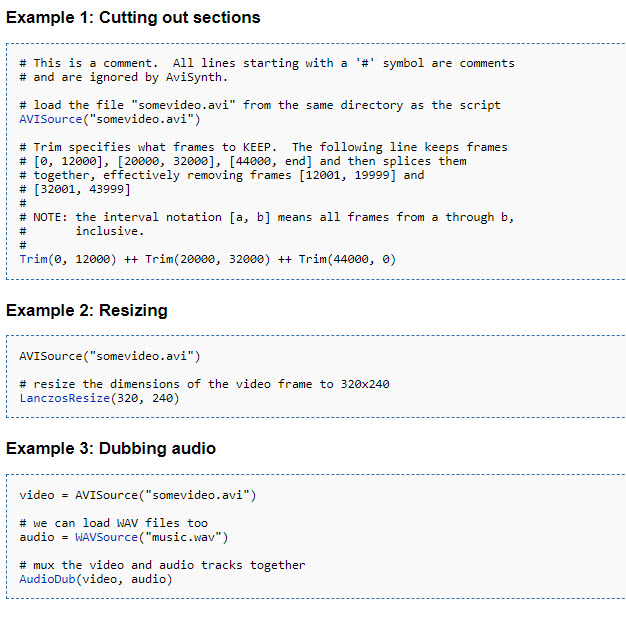Click the NOTE about interval notation

click(x=266, y=217)
